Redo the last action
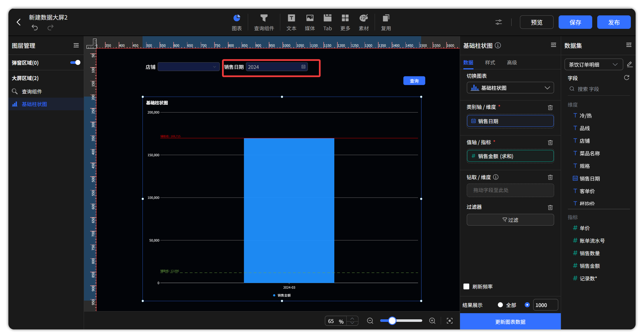This screenshot has width=644, height=335. [x=50, y=27]
